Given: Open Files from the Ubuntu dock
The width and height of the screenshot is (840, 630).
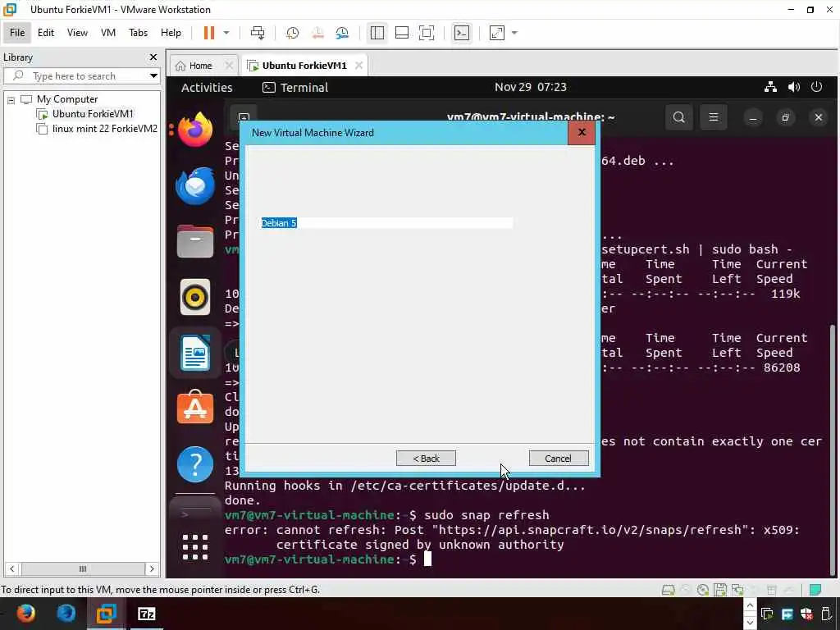Looking at the screenshot, I should [195, 242].
